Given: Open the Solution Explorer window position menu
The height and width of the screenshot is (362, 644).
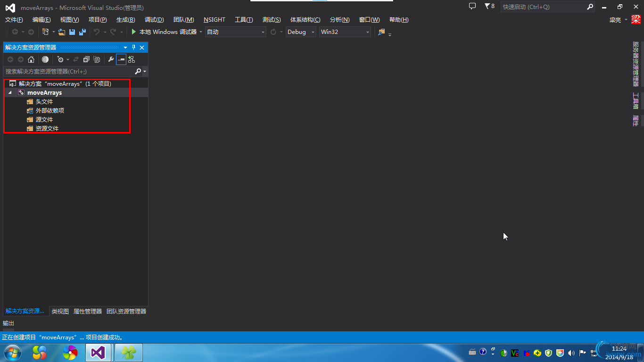Looking at the screenshot, I should (x=125, y=48).
